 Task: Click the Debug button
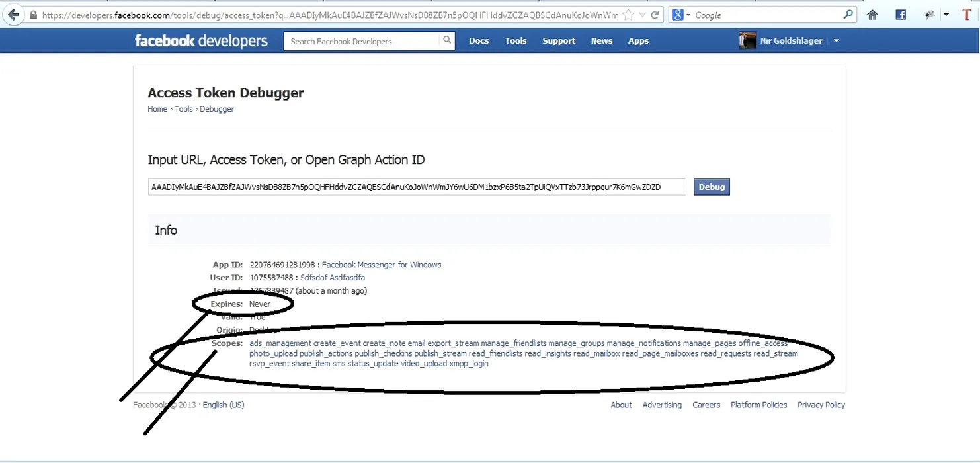tap(712, 187)
